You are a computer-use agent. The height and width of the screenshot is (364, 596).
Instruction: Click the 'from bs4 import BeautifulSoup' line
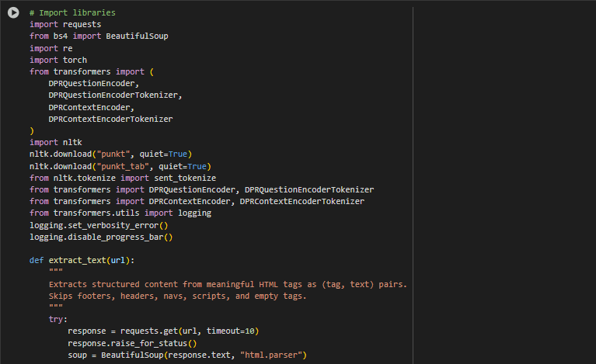tap(99, 36)
